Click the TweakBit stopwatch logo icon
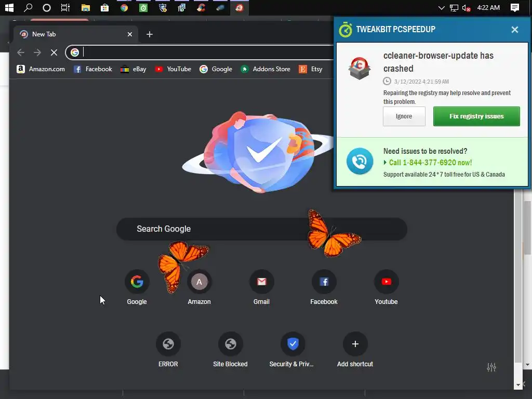Screen dimensions: 532x399 345,30
